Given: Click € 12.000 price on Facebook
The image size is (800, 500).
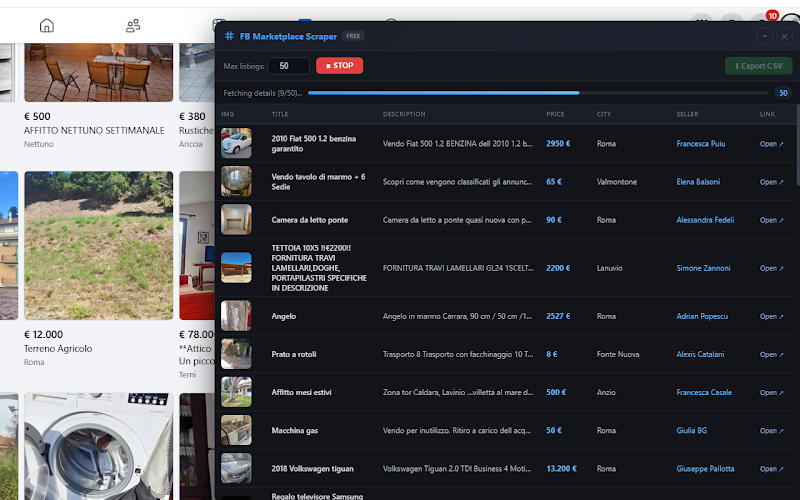Looking at the screenshot, I should click(43, 335).
